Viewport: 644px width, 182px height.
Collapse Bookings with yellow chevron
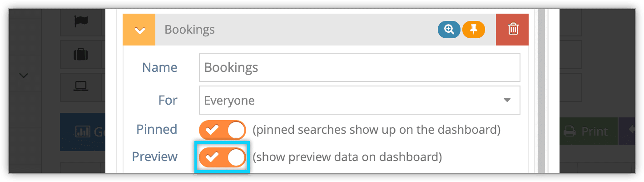(x=139, y=30)
